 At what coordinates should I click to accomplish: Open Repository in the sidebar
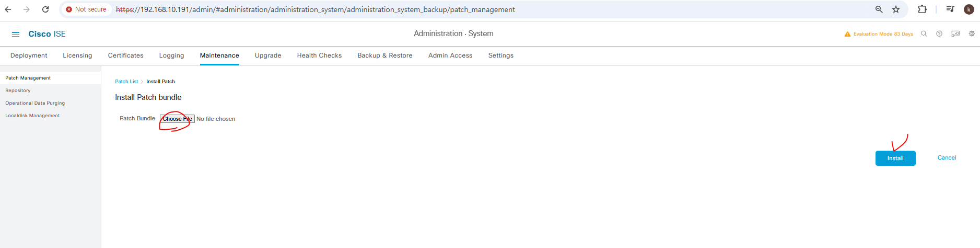click(18, 91)
